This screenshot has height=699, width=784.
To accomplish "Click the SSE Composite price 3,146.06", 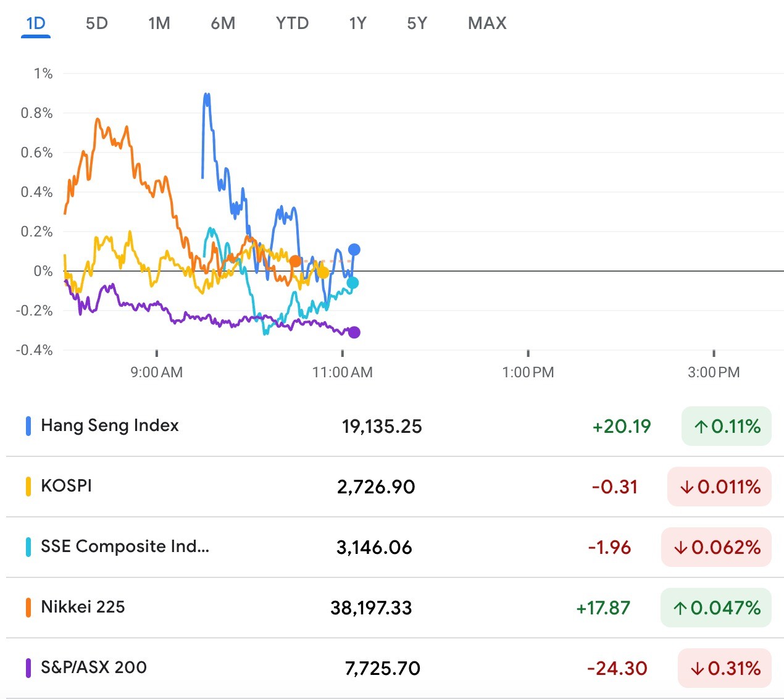I will (374, 548).
